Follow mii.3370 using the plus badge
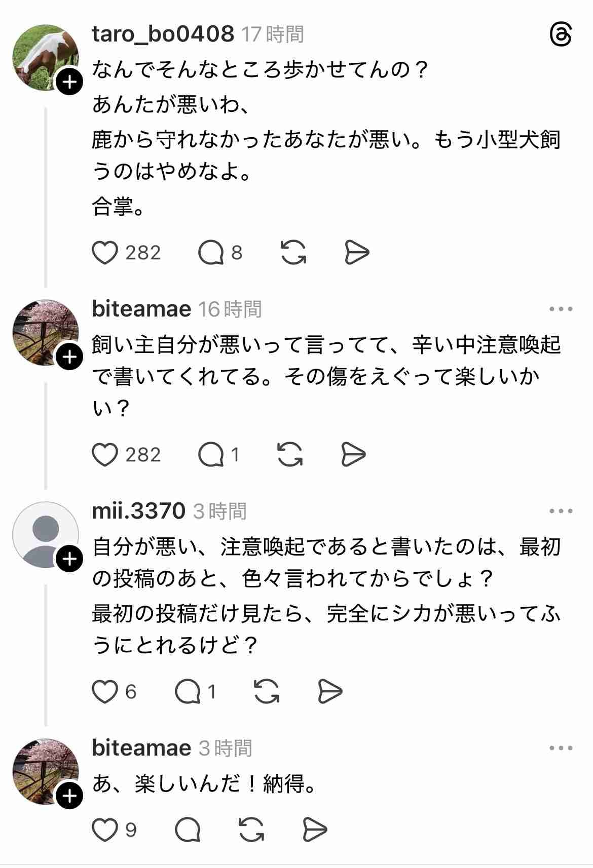593x868 pixels. (69, 559)
